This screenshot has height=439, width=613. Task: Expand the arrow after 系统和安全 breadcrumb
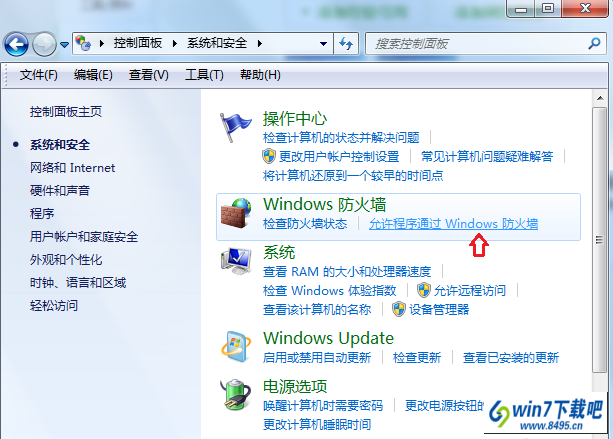[x=260, y=43]
